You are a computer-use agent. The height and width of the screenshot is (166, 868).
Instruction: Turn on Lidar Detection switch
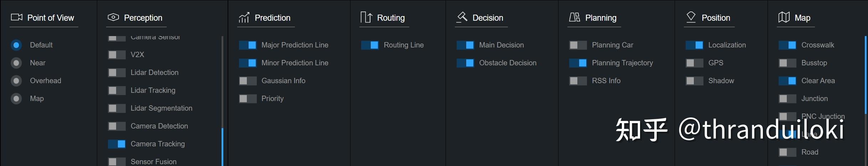[117, 72]
